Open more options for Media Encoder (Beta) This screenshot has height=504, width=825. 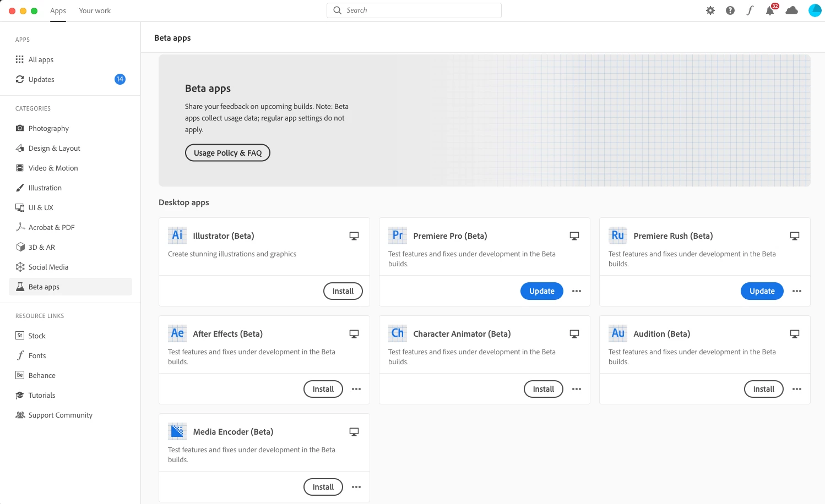[356, 487]
